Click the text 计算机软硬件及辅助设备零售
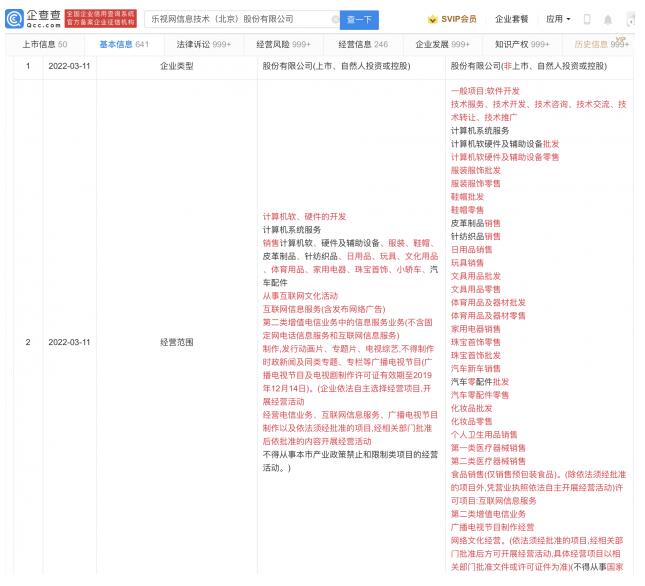645x586 pixels. [x=505, y=157]
